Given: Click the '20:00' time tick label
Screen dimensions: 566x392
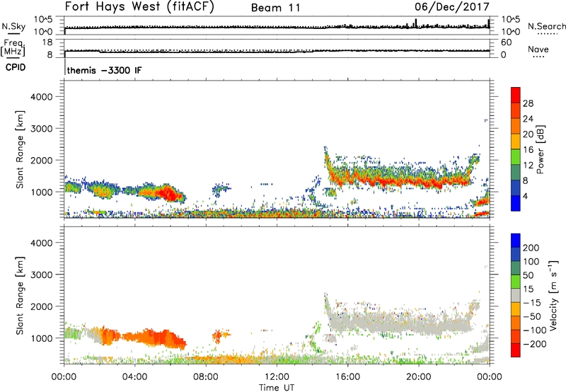Looking at the screenshot, I should [x=418, y=377].
